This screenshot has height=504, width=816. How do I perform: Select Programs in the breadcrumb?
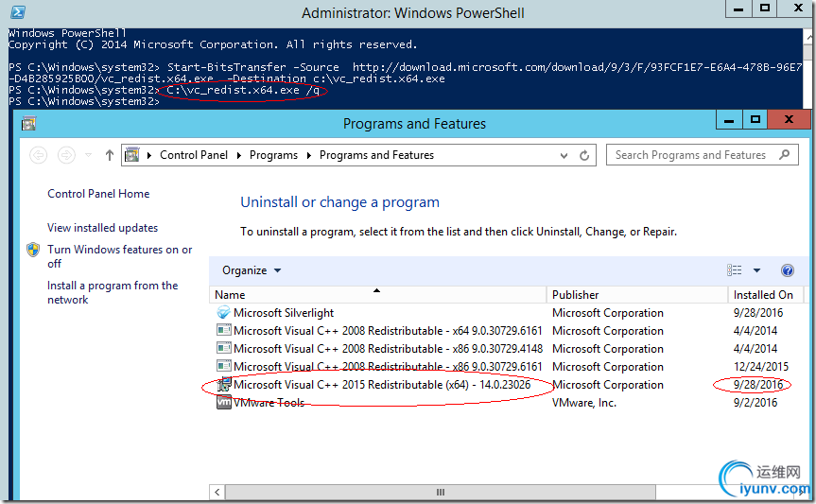274,155
